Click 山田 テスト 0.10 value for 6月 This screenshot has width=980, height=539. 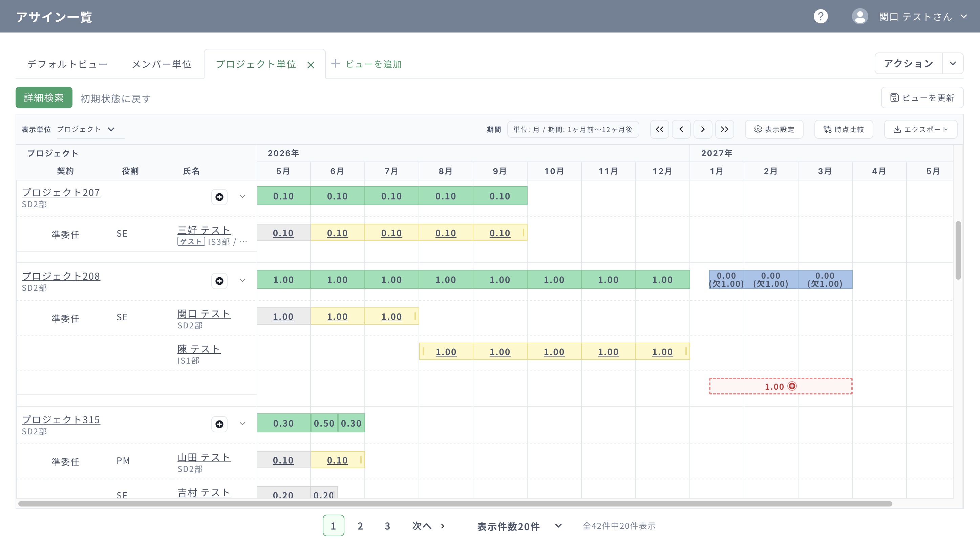click(337, 460)
